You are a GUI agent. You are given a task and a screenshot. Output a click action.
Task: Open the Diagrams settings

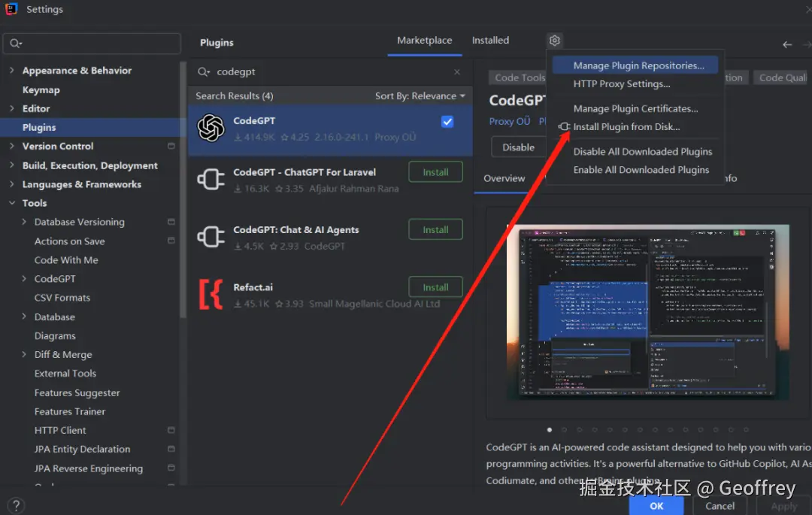[x=55, y=336]
